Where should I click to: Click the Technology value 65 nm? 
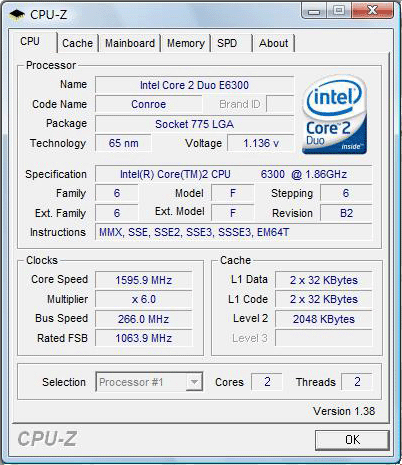(x=123, y=143)
